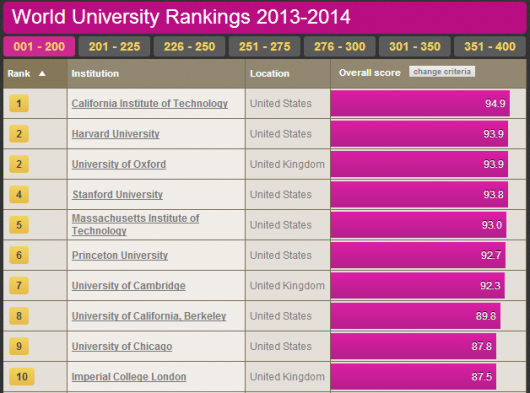Click the Overall score column header
Viewport: 530px width, 393px height.
369,73
